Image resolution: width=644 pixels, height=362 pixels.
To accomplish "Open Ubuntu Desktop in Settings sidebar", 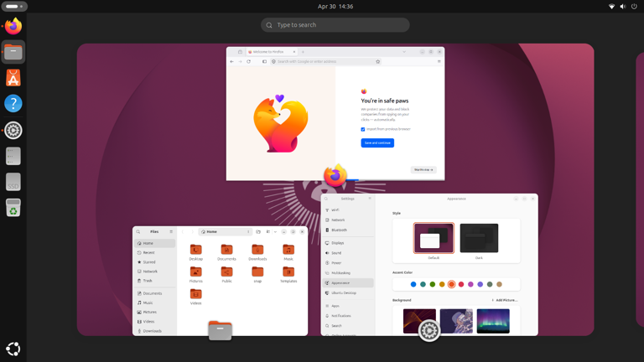I will tap(348, 293).
